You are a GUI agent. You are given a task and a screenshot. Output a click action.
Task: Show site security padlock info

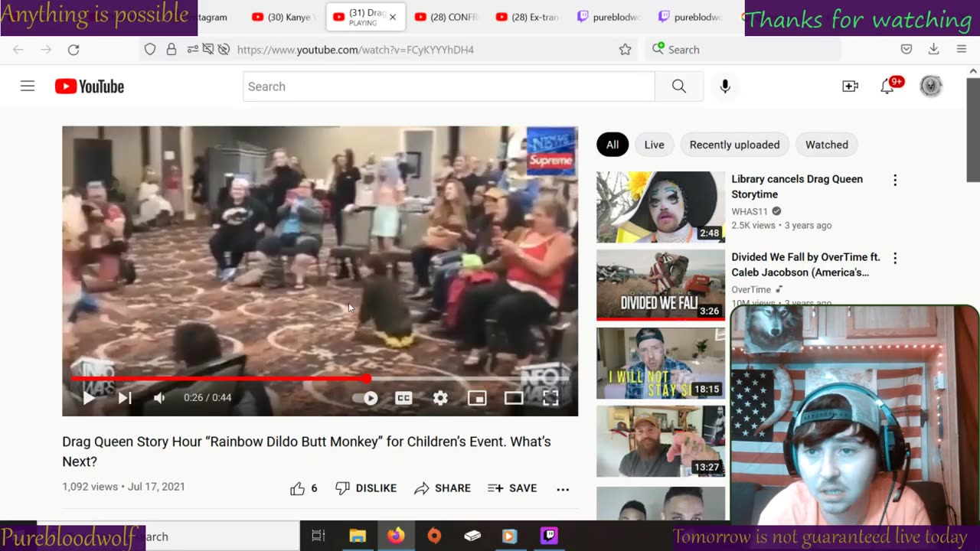click(x=171, y=50)
